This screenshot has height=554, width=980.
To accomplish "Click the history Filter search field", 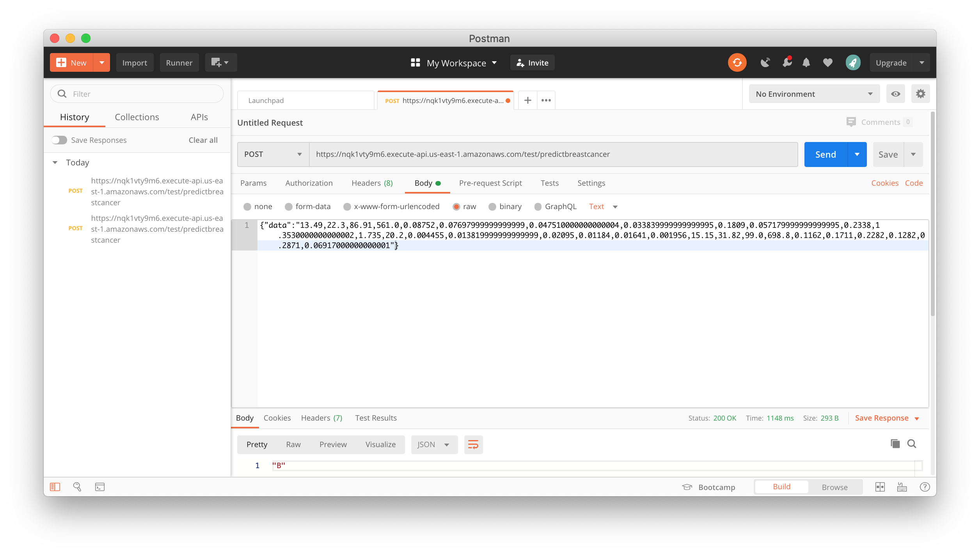I will click(137, 94).
